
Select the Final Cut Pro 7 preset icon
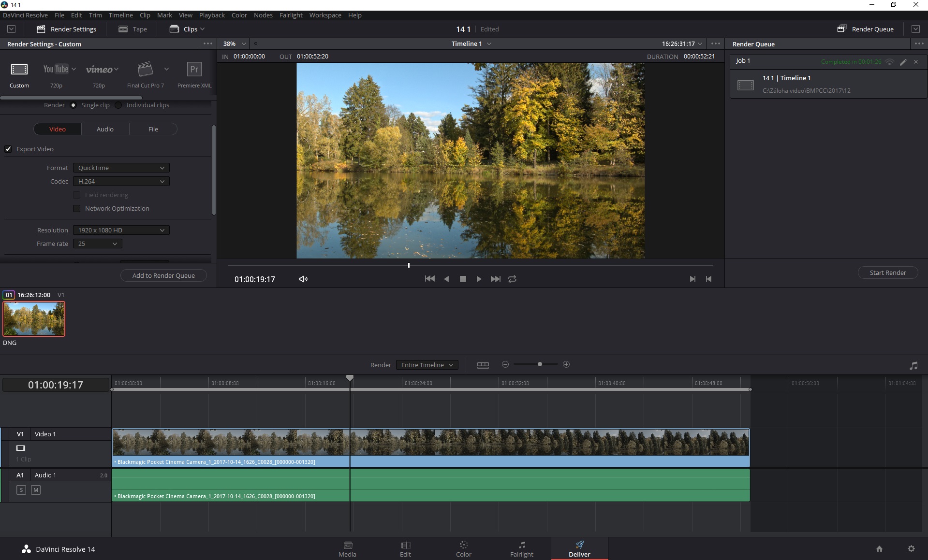[x=145, y=70]
